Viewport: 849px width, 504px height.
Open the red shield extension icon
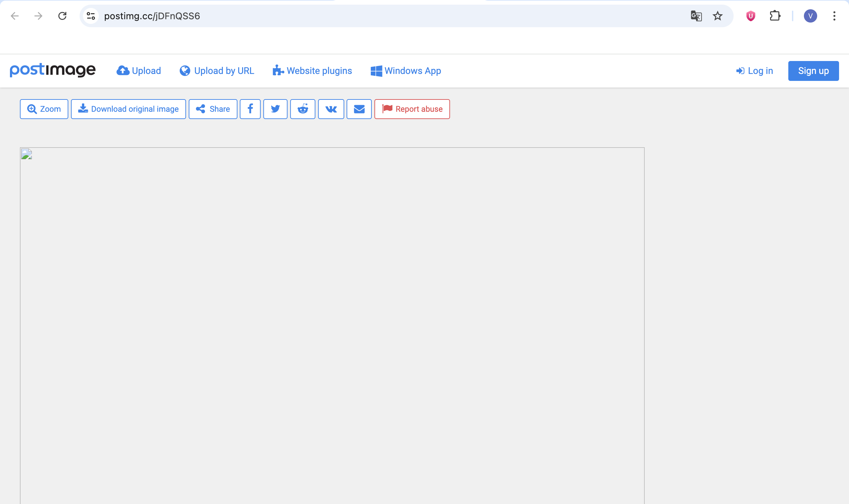(x=751, y=16)
